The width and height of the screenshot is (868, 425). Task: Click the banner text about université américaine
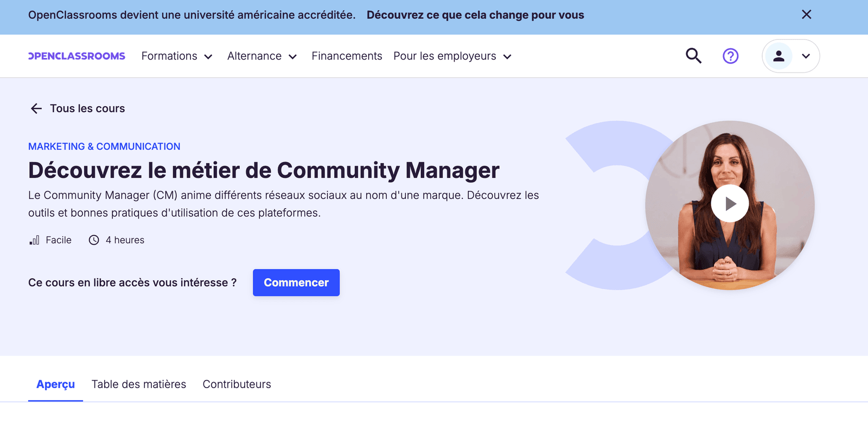pos(192,15)
